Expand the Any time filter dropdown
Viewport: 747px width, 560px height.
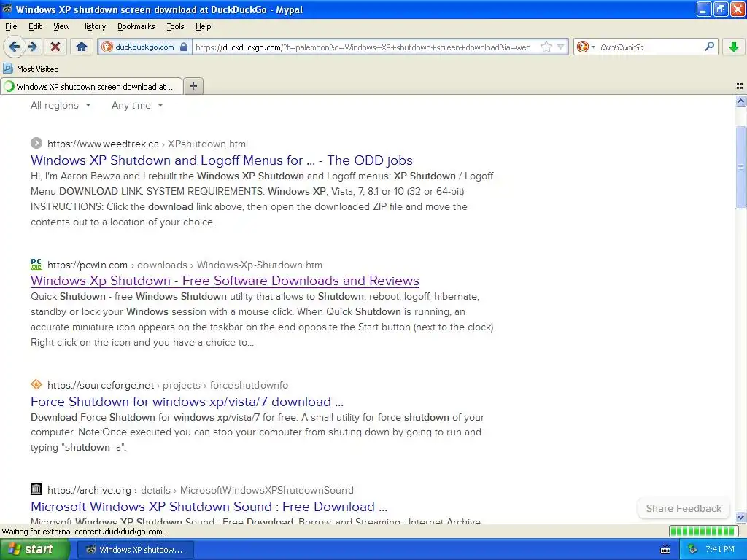pyautogui.click(x=137, y=105)
